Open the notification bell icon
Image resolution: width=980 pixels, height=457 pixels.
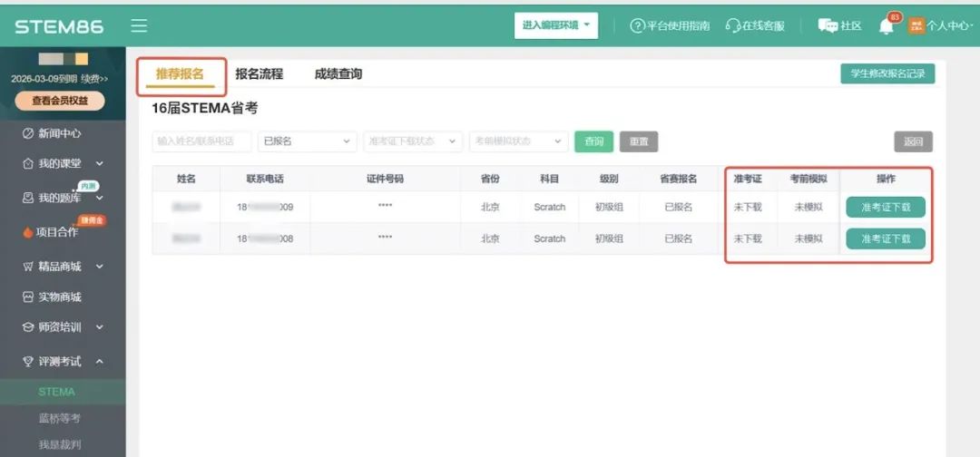tap(886, 26)
